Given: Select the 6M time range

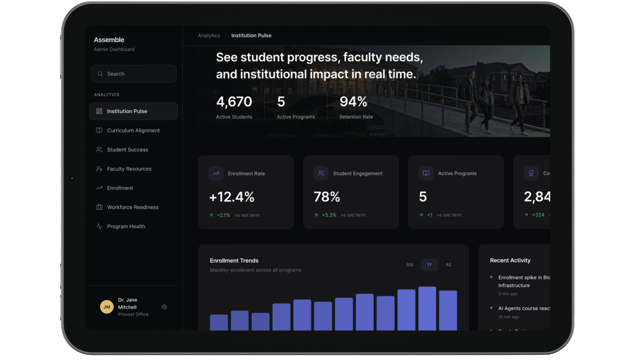Looking at the screenshot, I should (410, 265).
